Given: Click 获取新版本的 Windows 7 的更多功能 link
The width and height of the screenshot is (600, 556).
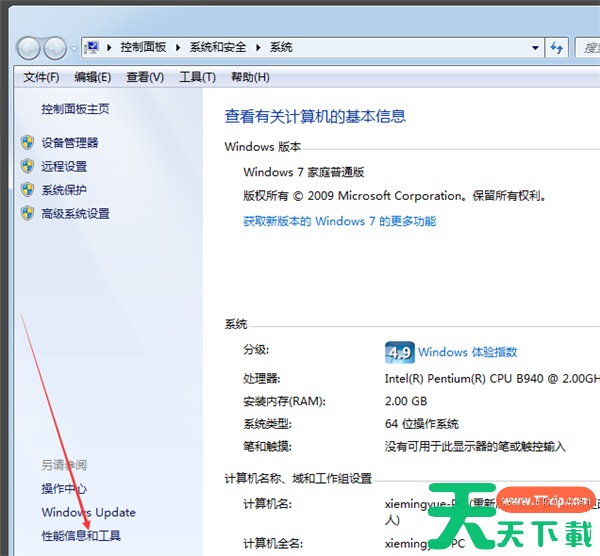Looking at the screenshot, I should point(340,221).
